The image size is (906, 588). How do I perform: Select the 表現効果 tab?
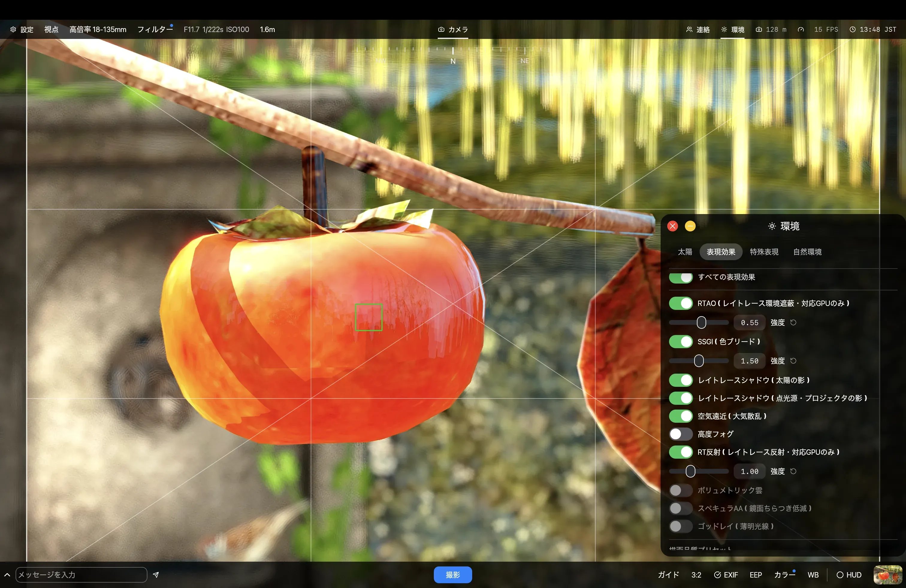[721, 252]
